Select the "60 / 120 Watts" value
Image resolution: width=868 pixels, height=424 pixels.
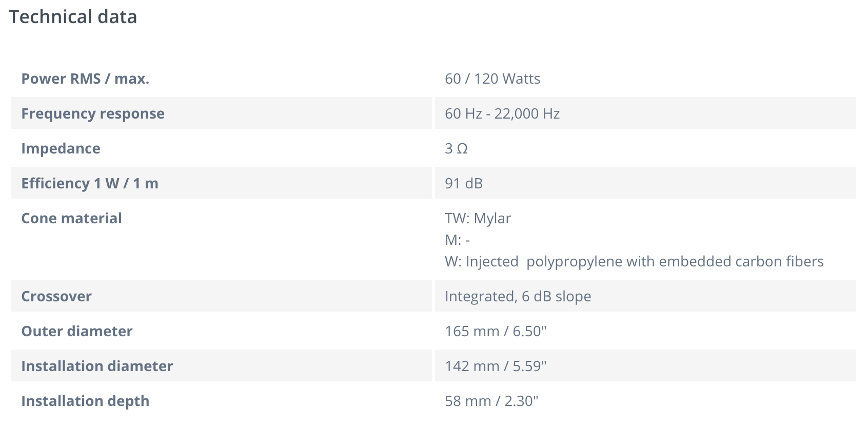coord(492,79)
